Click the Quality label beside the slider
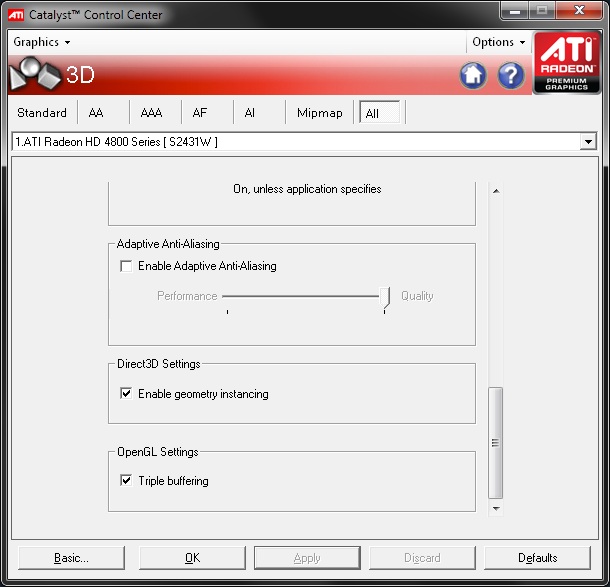610x587 pixels. pyautogui.click(x=417, y=296)
